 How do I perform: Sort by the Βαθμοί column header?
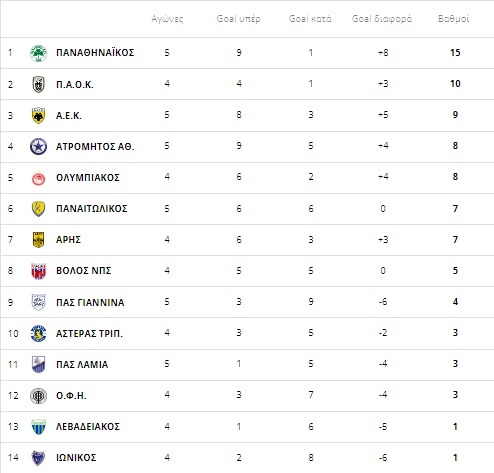click(453, 19)
